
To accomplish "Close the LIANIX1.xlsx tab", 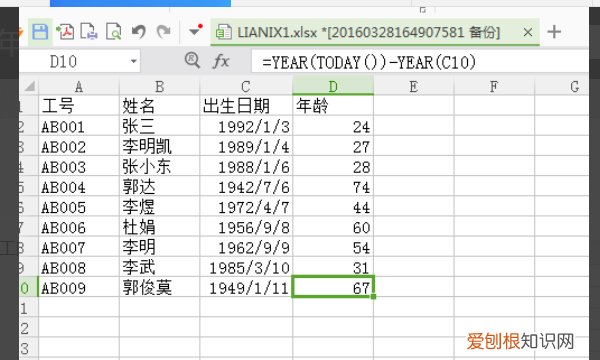I will point(528,32).
